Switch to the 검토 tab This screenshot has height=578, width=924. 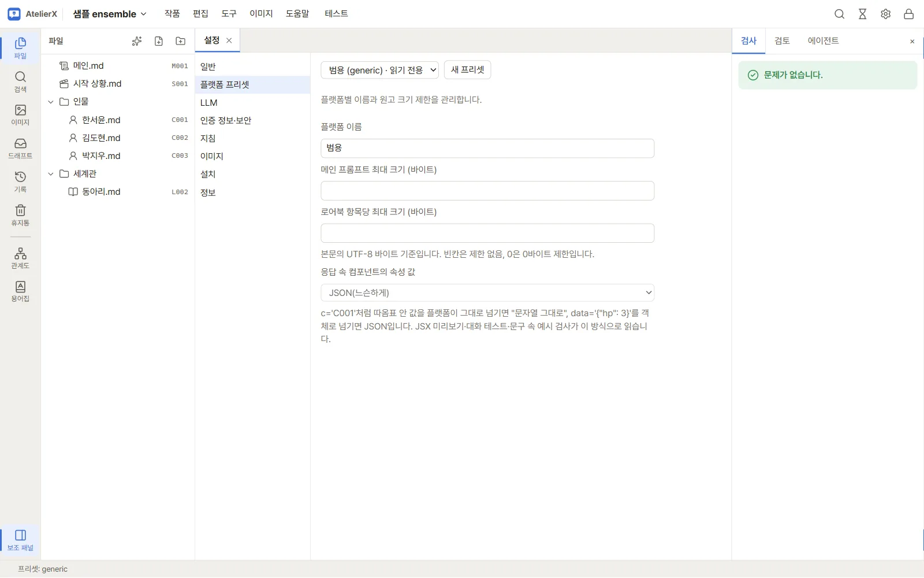pyautogui.click(x=782, y=41)
